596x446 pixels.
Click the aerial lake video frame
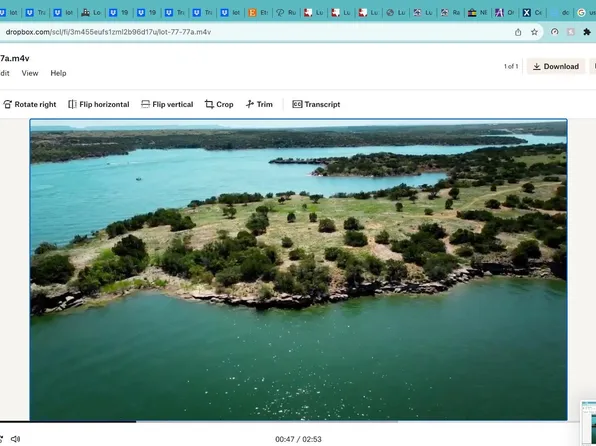[298, 270]
